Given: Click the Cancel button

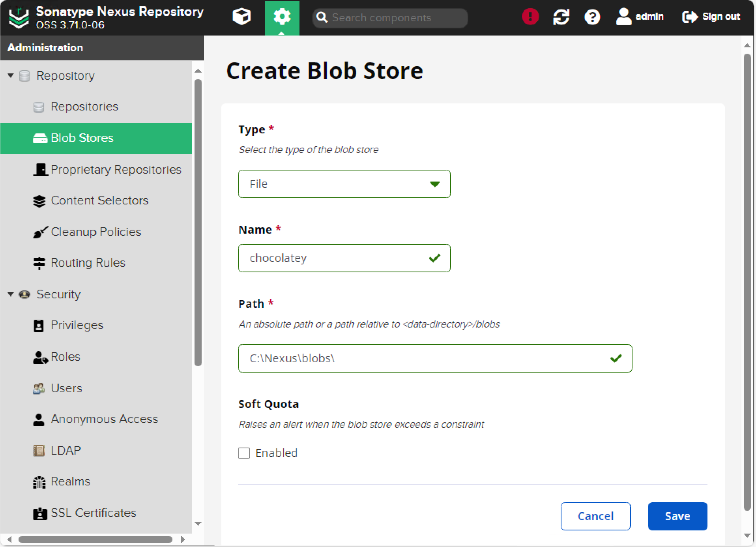Looking at the screenshot, I should coord(595,516).
